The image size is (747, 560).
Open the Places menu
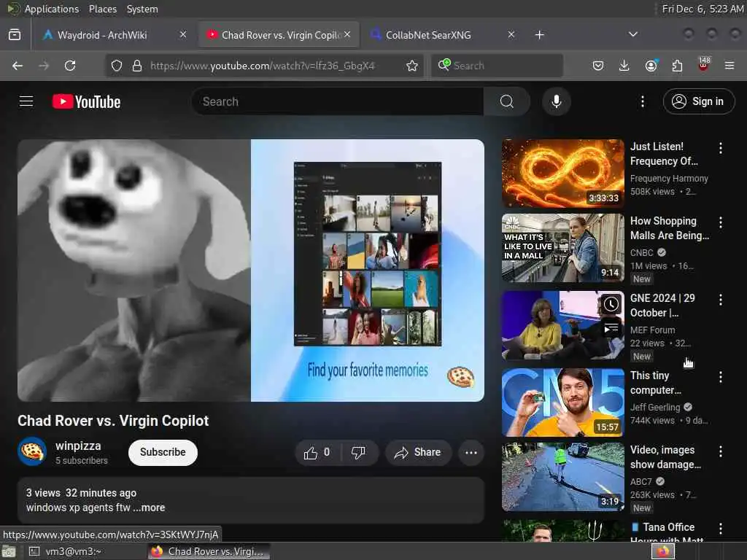click(102, 9)
